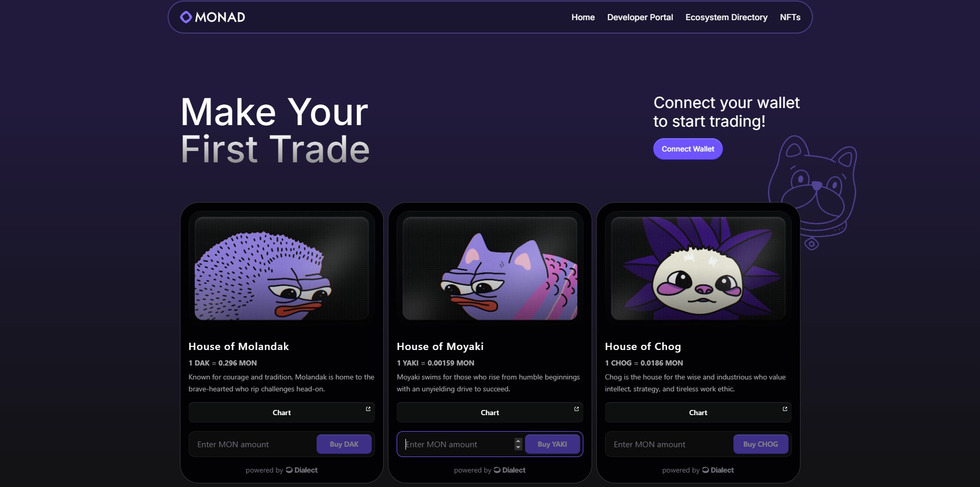Select the House of Moyaki image

pyautogui.click(x=490, y=268)
